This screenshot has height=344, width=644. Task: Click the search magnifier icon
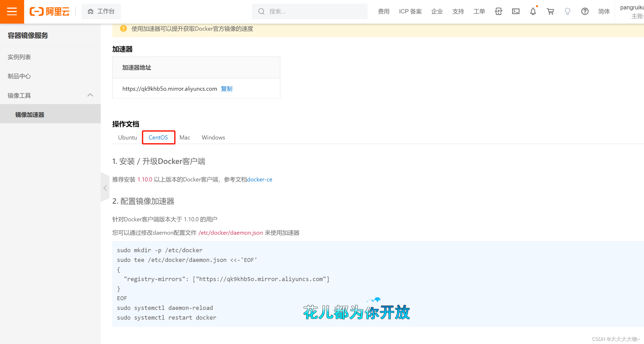point(261,12)
